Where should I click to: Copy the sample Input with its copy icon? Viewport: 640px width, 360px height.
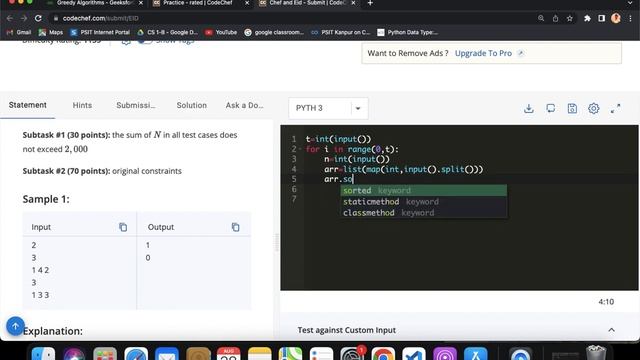coord(123,227)
